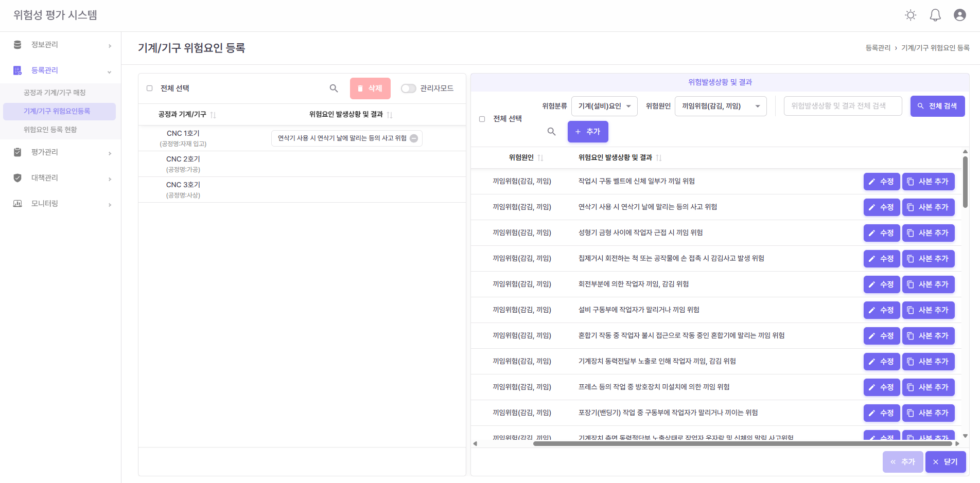
Task: Open the notifications bell
Action: [935, 15]
